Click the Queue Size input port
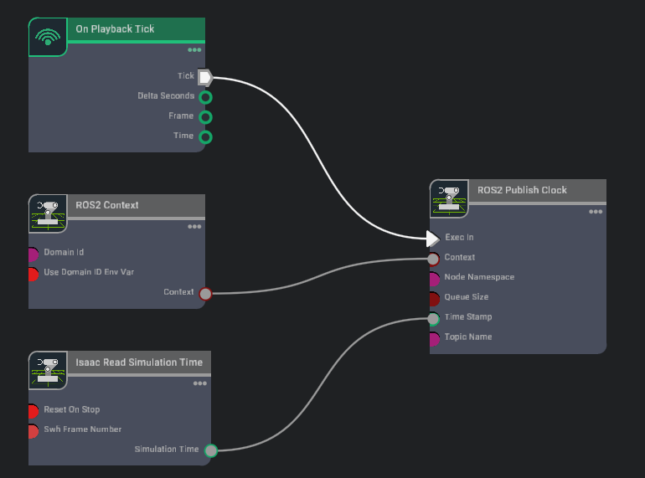Screen dimensions: 645x478 [433, 298]
